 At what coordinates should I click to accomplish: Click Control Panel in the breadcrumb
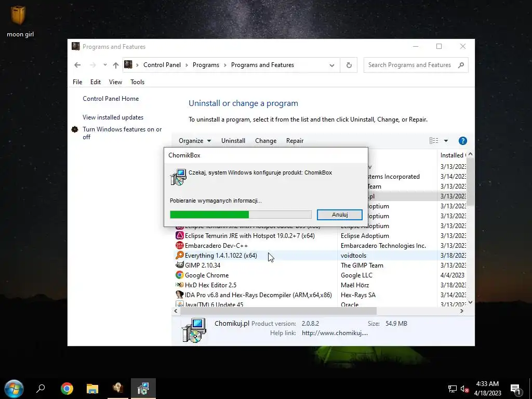162,65
